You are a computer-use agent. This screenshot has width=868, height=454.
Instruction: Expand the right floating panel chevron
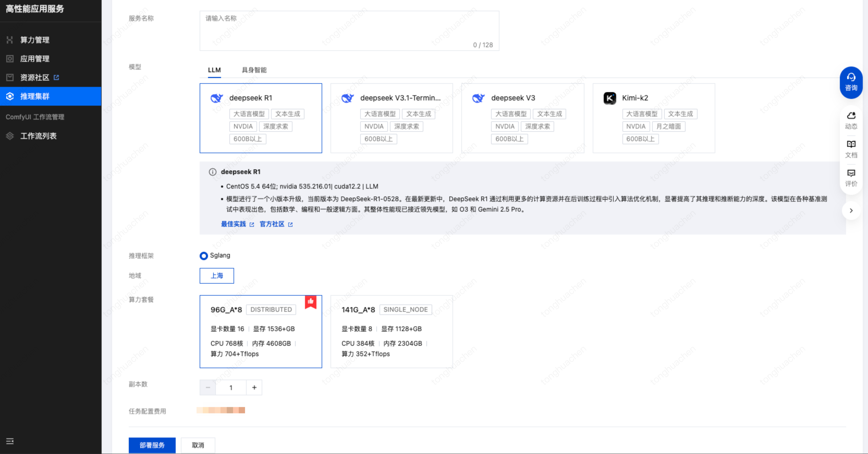coord(851,211)
